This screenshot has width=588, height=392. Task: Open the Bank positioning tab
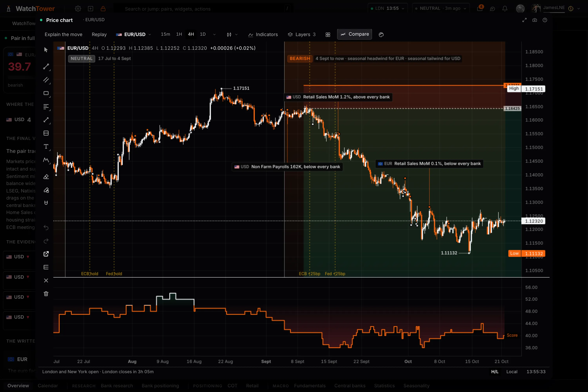[160, 386]
